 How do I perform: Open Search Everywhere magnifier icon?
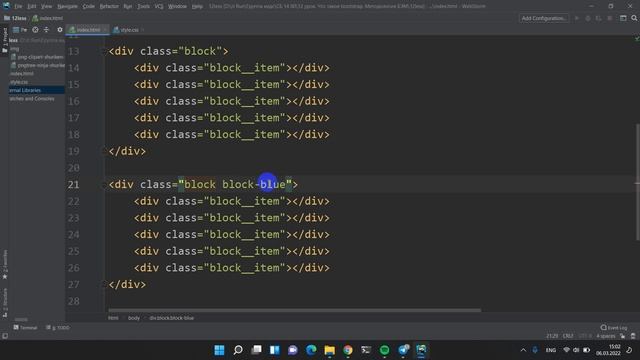coord(634,18)
